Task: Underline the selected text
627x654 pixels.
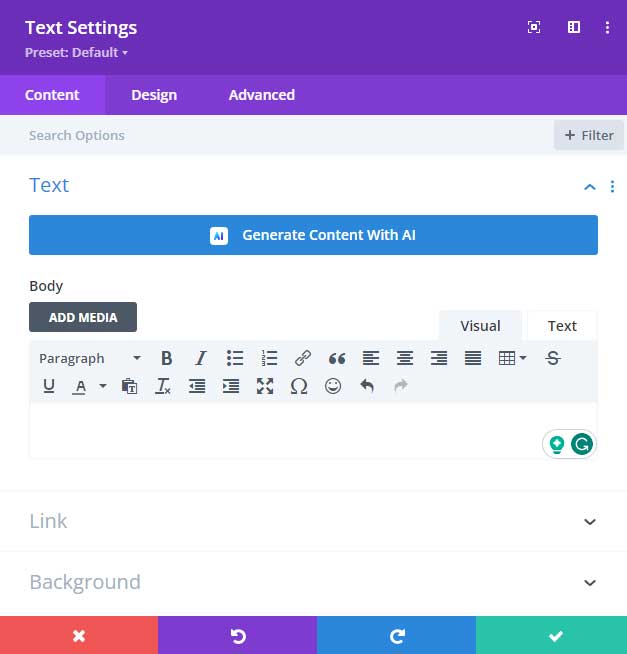Action: (49, 386)
